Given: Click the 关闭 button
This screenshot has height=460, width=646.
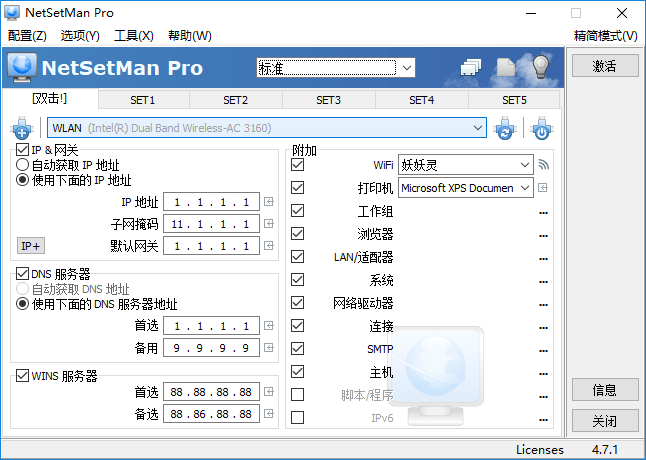Looking at the screenshot, I should pos(605,421).
